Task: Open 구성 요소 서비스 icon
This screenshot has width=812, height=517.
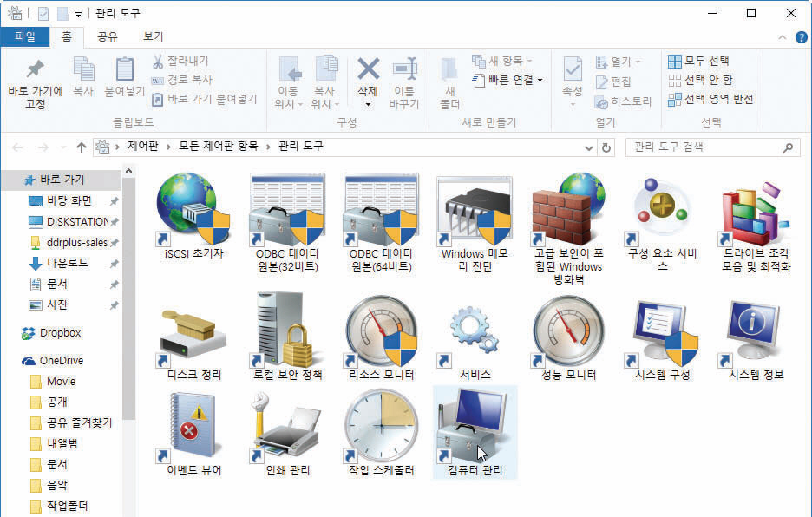Action: coord(662,223)
